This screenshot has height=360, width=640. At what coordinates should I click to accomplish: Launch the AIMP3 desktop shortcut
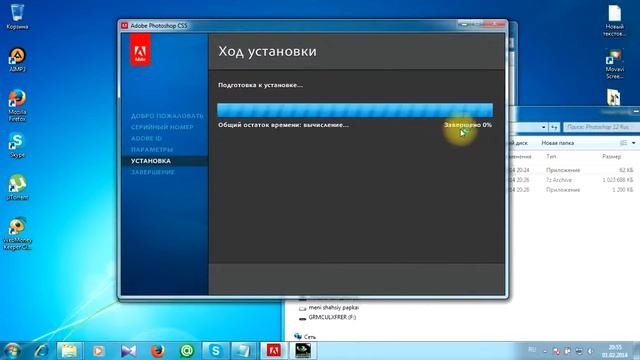coord(17,60)
